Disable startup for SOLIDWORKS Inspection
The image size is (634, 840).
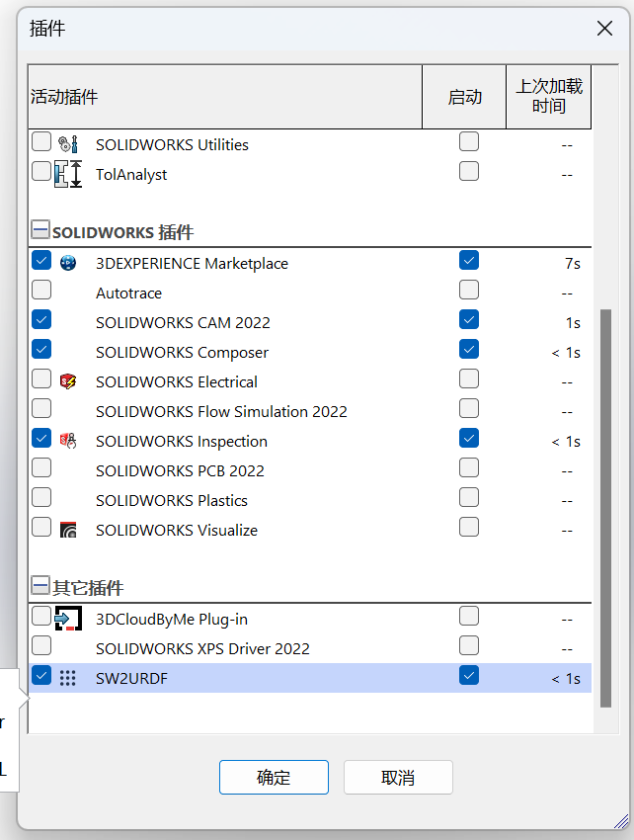coord(469,438)
